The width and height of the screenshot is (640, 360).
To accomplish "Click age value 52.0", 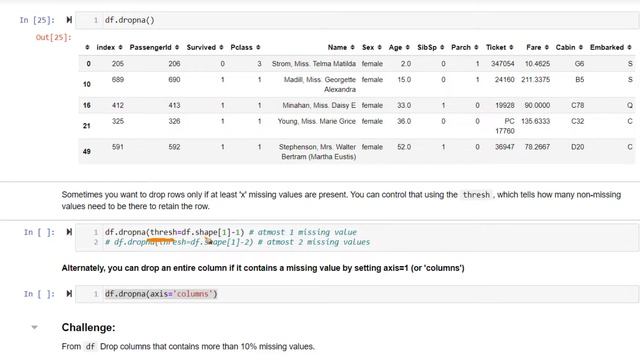I will pos(404,147).
